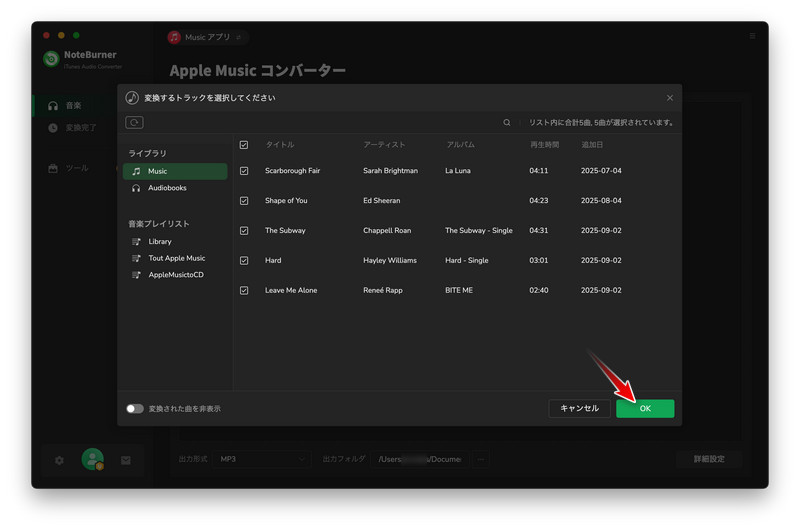Image resolution: width=800 pixels, height=530 pixels.
Task: Select Audiobooks in the library
Action: tap(166, 188)
